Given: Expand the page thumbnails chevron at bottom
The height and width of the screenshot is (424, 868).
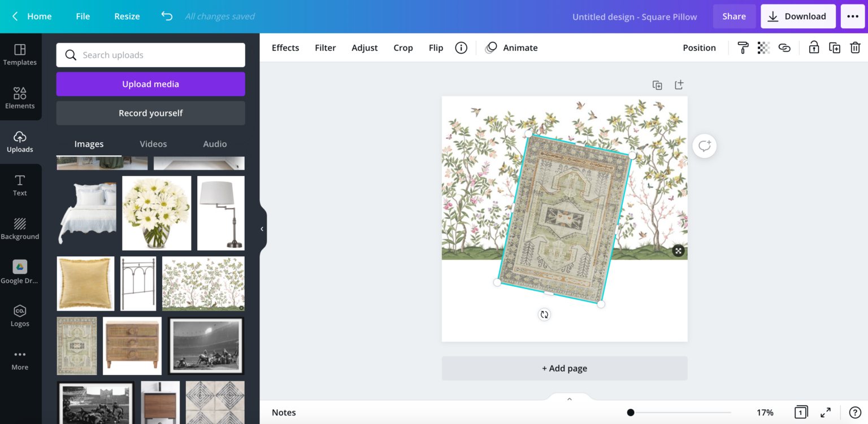Looking at the screenshot, I should 569,399.
